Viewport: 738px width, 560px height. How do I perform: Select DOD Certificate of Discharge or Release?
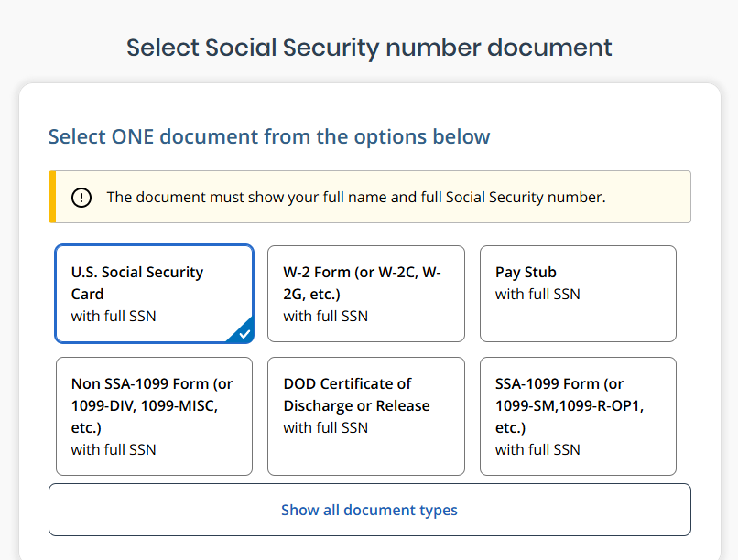(x=366, y=416)
